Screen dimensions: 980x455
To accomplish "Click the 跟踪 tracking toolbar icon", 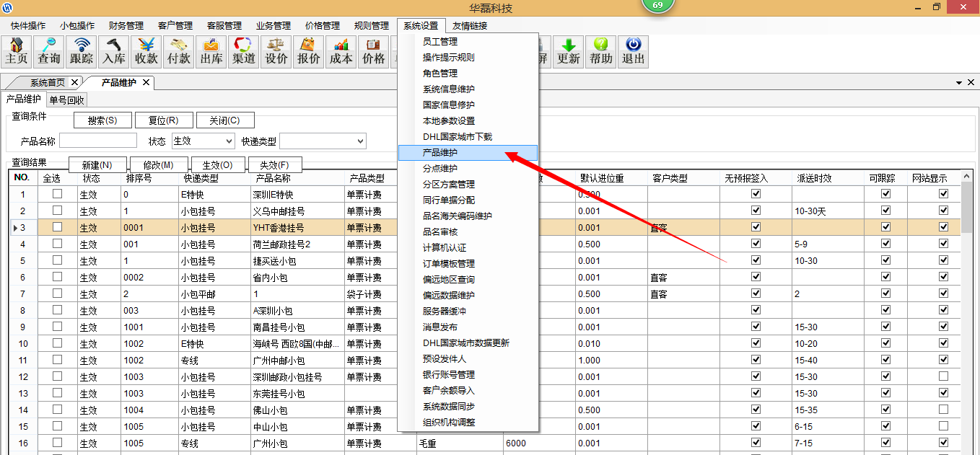I will tap(82, 51).
